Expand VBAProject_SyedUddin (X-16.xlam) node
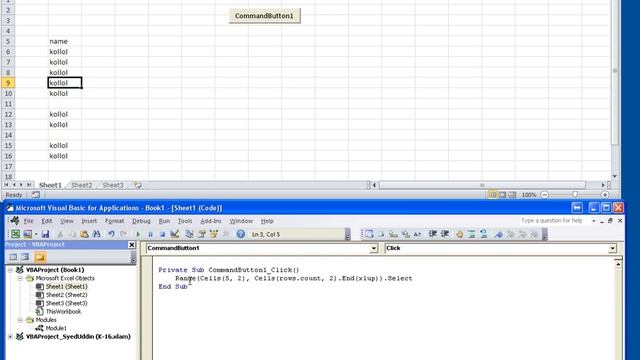The width and height of the screenshot is (640, 360). coord(10,337)
